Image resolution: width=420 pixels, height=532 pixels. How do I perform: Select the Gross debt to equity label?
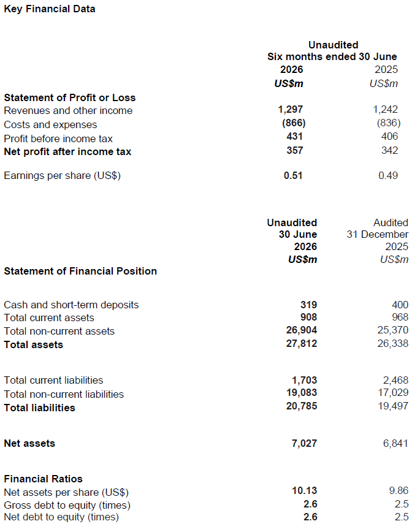pos(67,505)
